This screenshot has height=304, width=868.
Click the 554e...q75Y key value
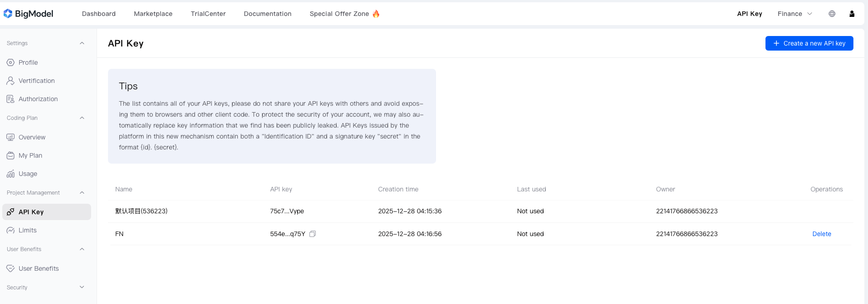point(288,234)
